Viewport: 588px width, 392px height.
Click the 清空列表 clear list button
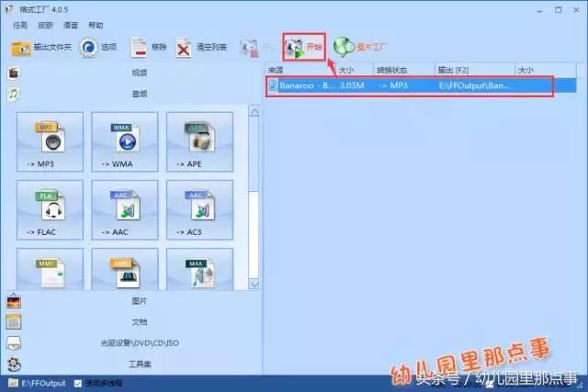pos(201,48)
